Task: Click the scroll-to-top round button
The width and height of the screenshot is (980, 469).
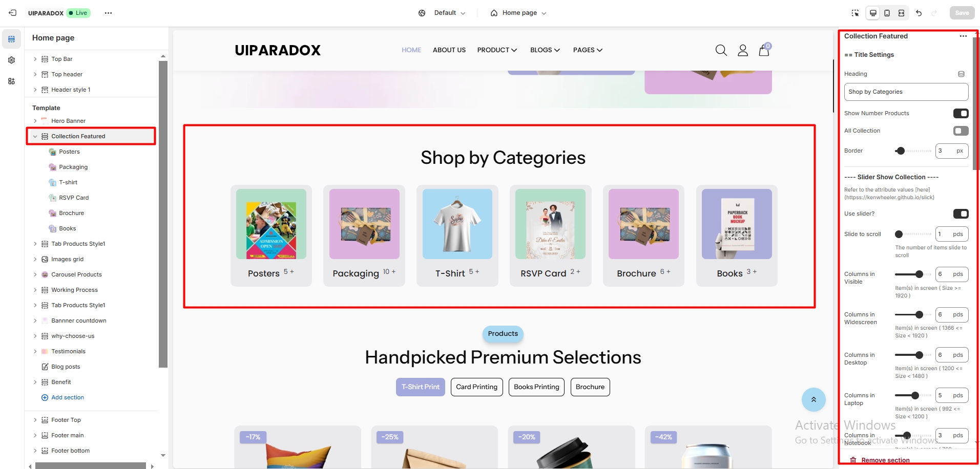Action: pyautogui.click(x=814, y=399)
